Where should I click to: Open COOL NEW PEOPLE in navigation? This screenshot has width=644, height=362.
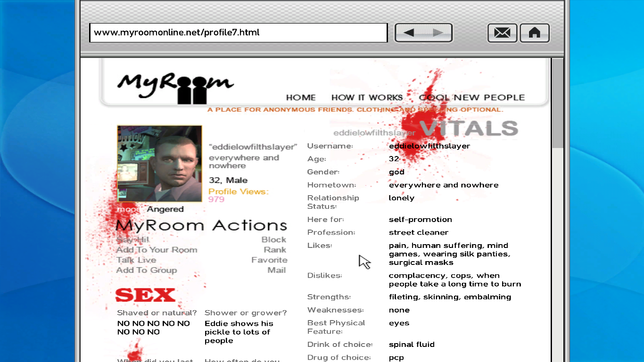472,98
